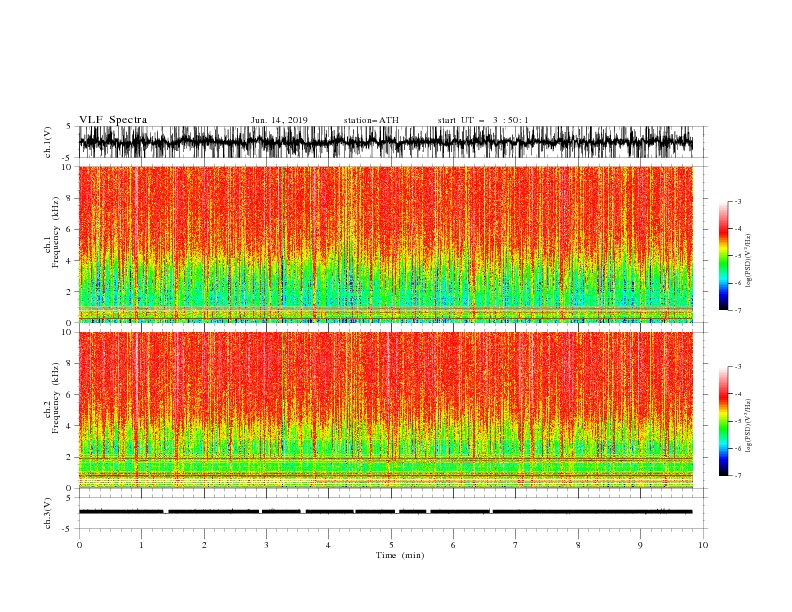Select the "Time (min)" axis label

point(400,555)
